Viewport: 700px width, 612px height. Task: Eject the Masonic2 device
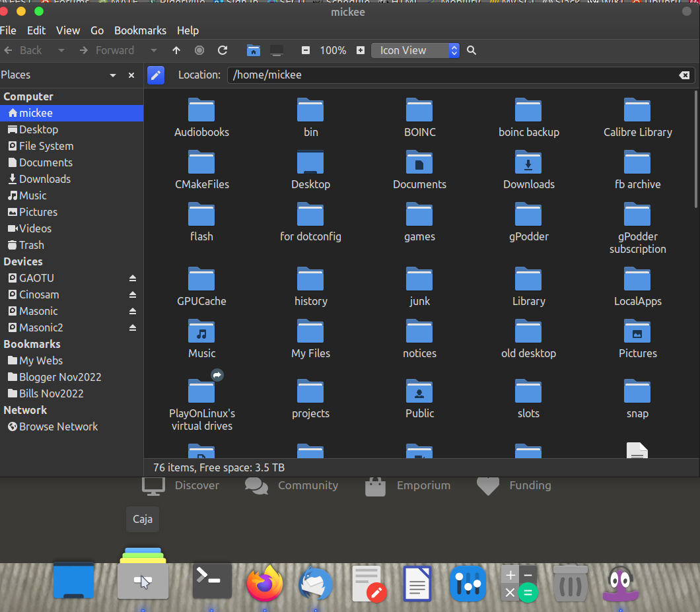(133, 327)
